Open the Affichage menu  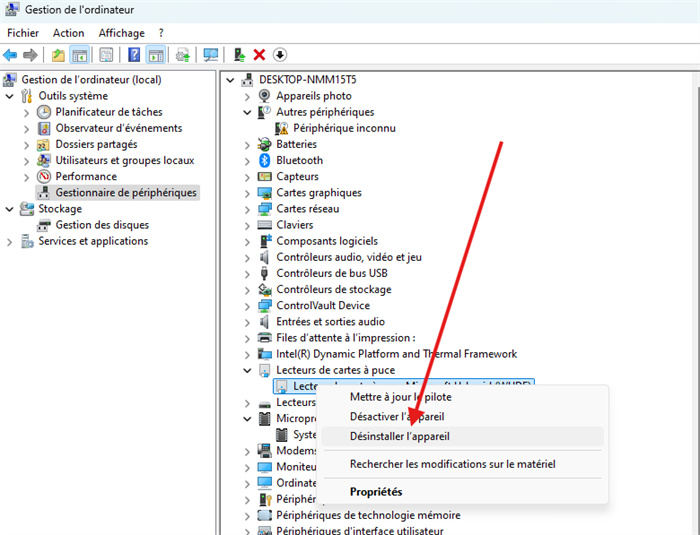[121, 33]
